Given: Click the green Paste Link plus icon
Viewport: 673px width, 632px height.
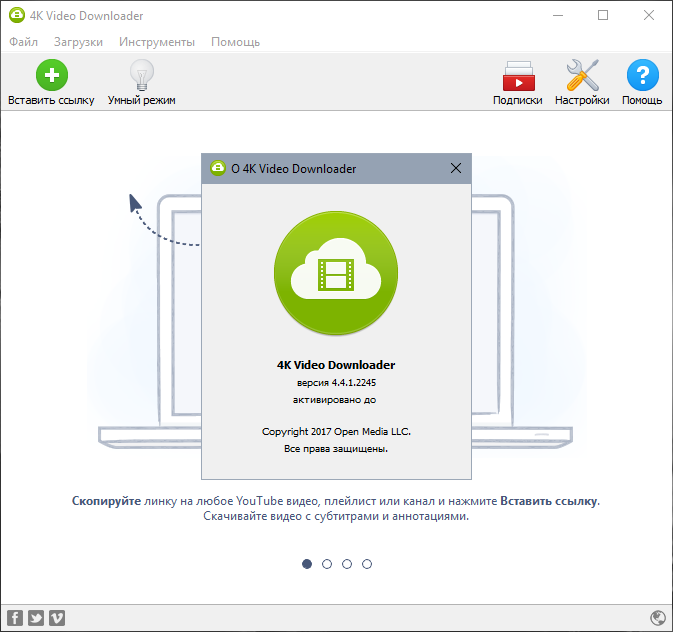Looking at the screenshot, I should click(52, 75).
